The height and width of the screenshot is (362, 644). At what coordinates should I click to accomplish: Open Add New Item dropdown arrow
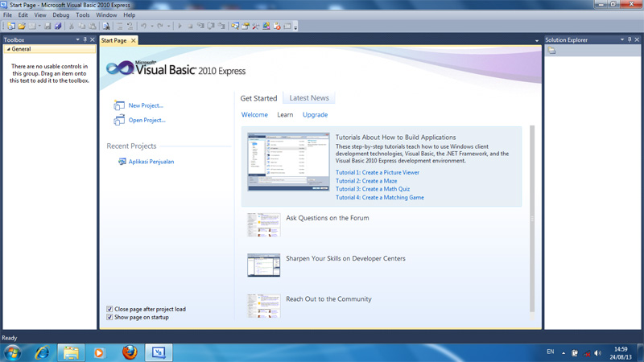[39, 27]
